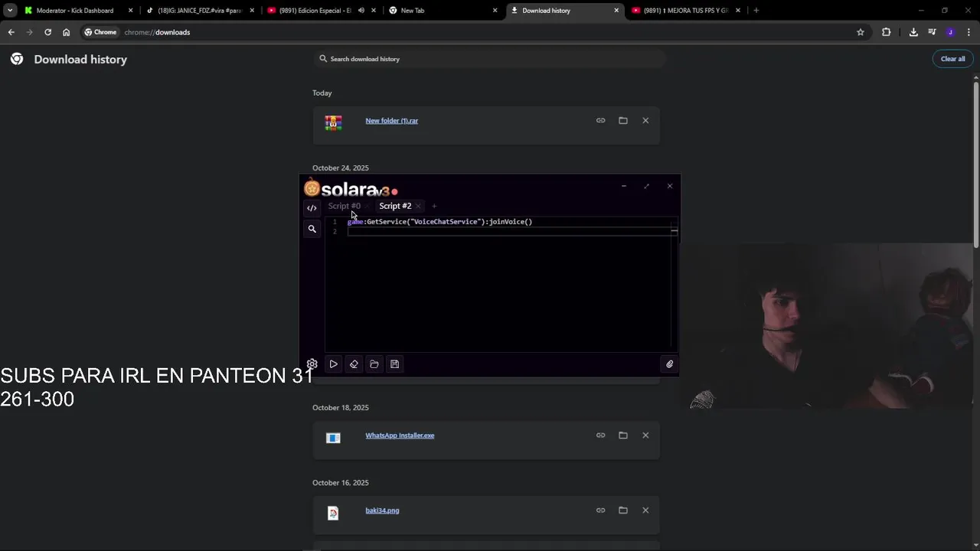Open Chrome's media control icon
980x551 pixels.
(x=932, y=32)
